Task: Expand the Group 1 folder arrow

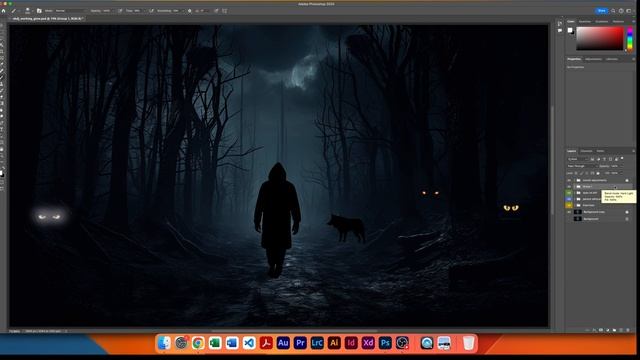Action: 574,187
